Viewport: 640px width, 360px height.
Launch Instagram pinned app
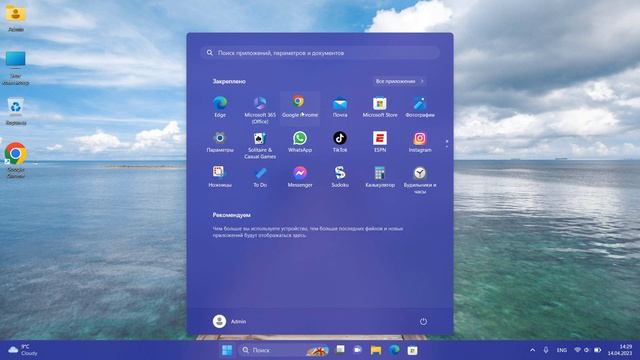tap(420, 142)
